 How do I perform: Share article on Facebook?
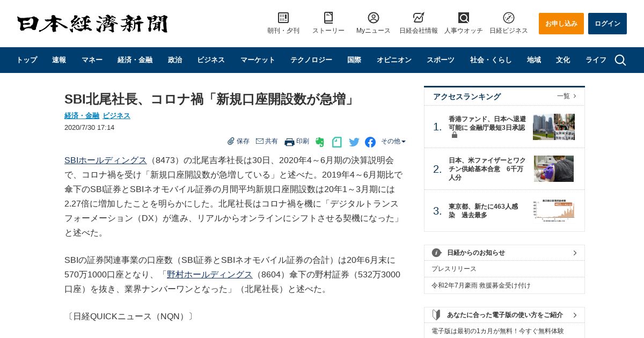point(370,142)
